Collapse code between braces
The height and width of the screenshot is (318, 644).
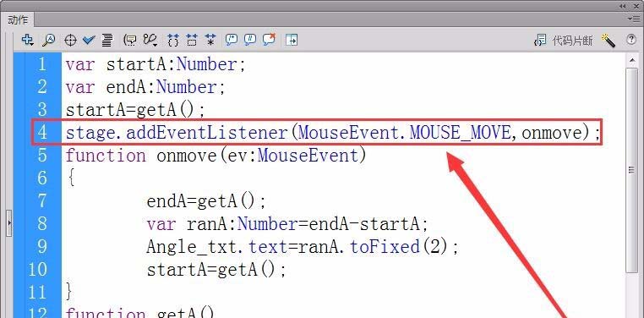pyautogui.click(x=173, y=41)
